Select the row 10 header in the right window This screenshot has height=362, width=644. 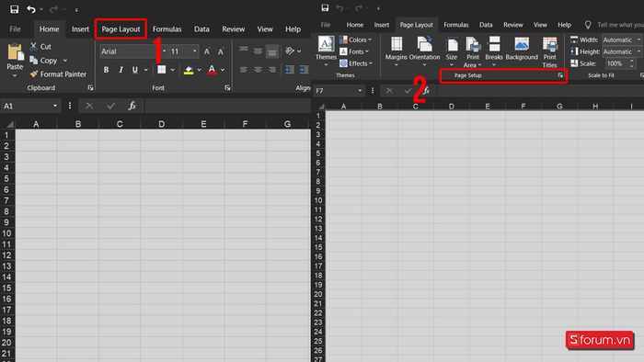tap(318, 200)
